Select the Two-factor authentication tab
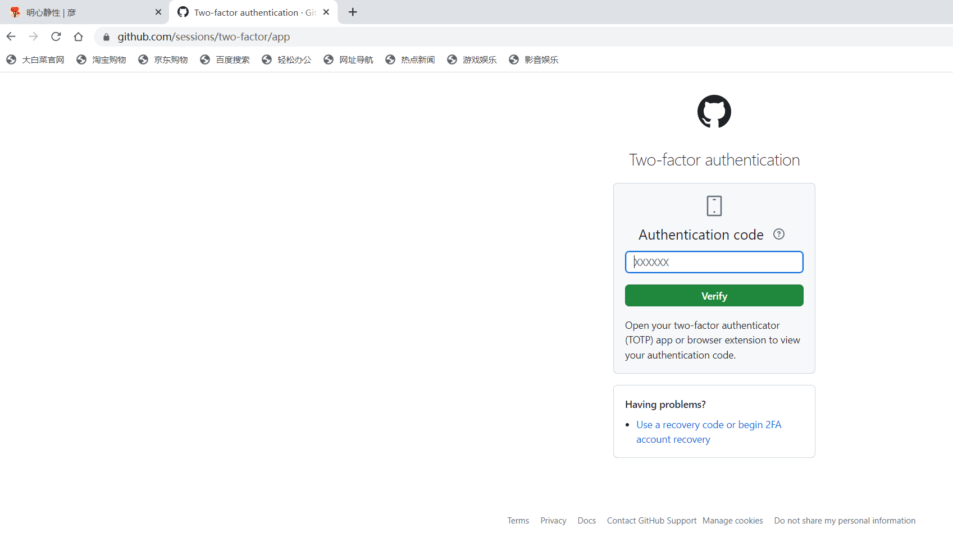This screenshot has height=560, width=953. coord(254,12)
